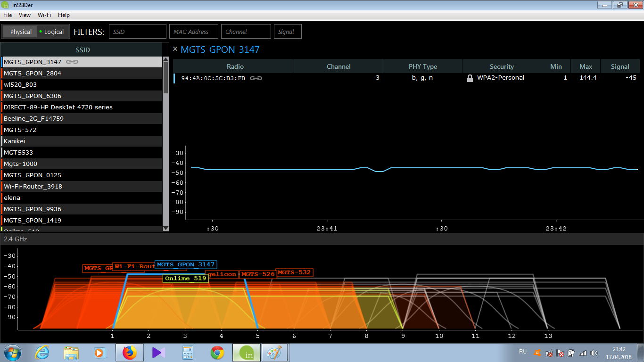Open the File menu

[x=8, y=15]
